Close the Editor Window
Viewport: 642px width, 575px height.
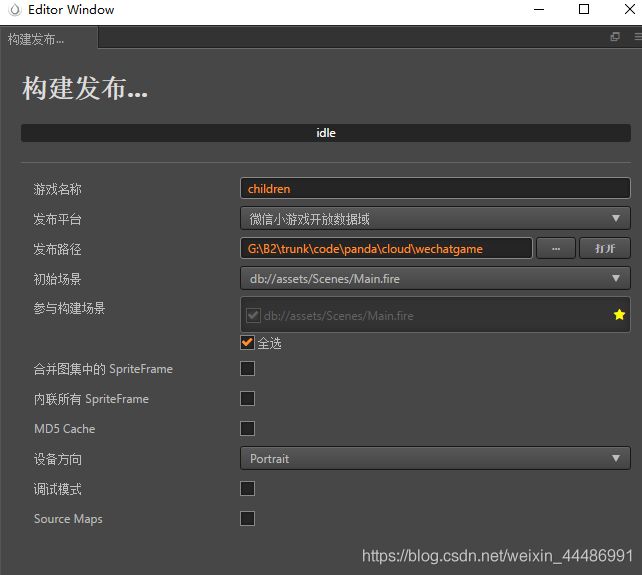click(x=630, y=9)
